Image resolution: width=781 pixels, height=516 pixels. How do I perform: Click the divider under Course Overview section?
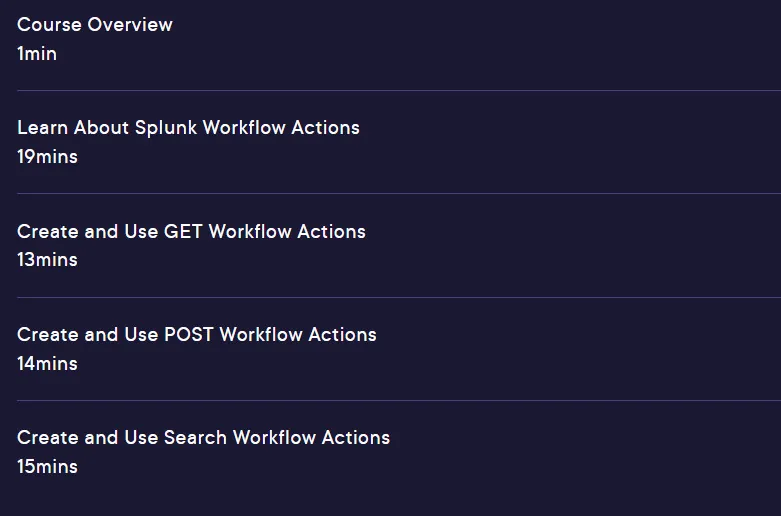coord(399,91)
